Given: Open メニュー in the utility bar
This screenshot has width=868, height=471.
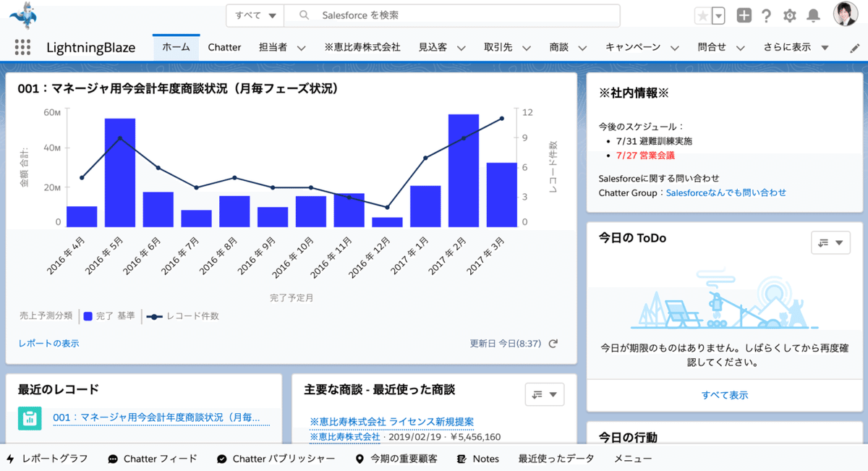Looking at the screenshot, I should (x=633, y=459).
